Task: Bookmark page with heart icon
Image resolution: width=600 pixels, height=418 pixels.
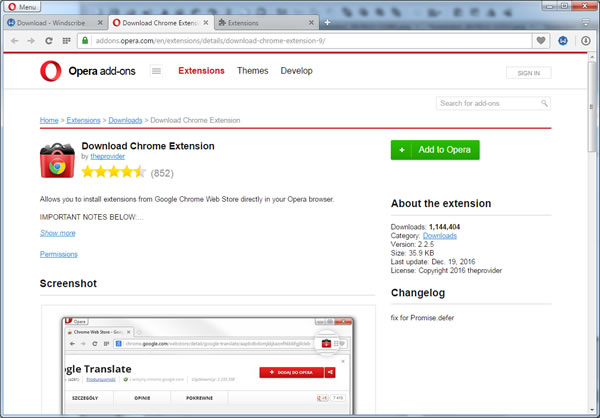Action: click(x=540, y=41)
